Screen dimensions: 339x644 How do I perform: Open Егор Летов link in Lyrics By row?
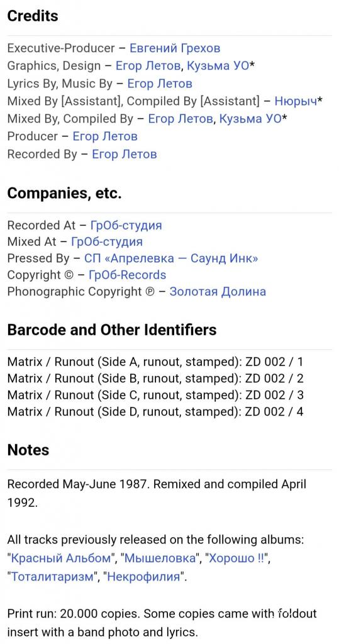[x=160, y=84]
